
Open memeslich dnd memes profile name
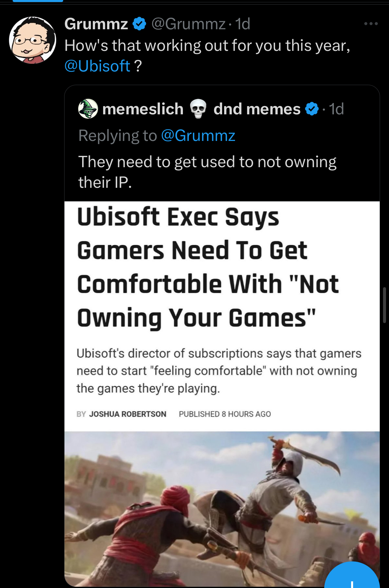(x=201, y=109)
